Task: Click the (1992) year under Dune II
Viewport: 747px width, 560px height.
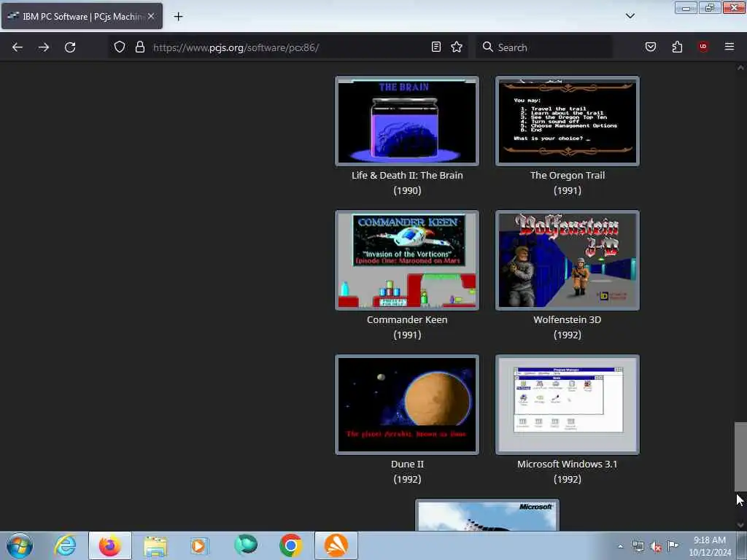Action: click(407, 479)
